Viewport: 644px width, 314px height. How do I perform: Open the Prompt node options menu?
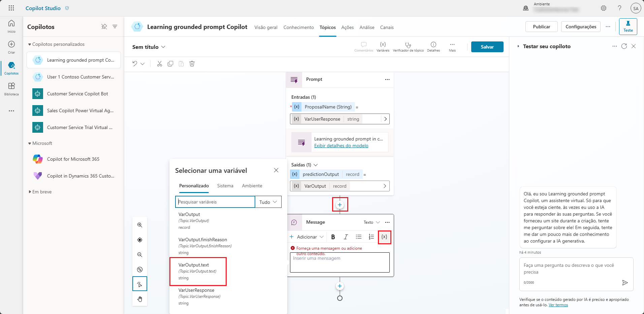[x=387, y=80]
